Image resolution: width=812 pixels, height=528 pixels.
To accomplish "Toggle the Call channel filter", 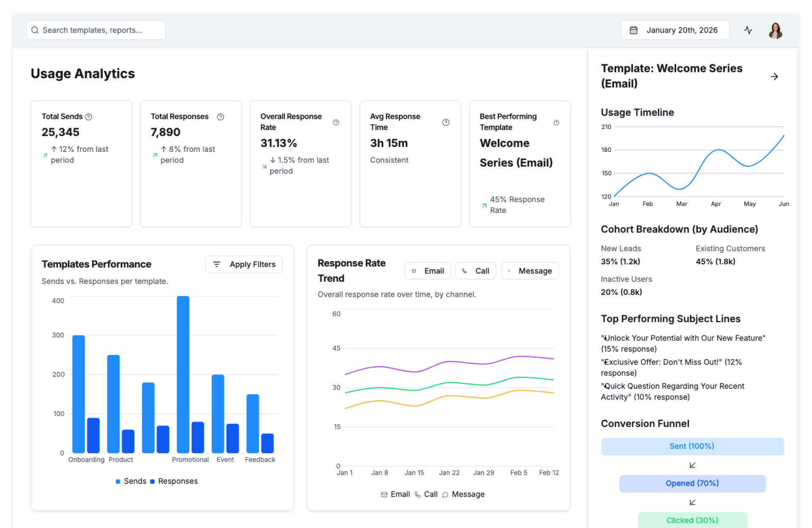I will [x=476, y=271].
